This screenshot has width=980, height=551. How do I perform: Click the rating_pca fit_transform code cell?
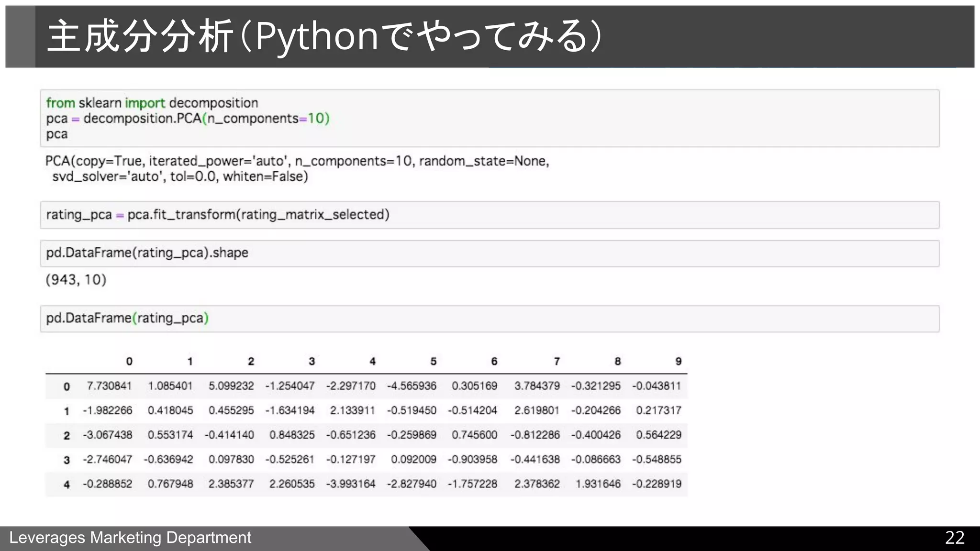point(490,215)
